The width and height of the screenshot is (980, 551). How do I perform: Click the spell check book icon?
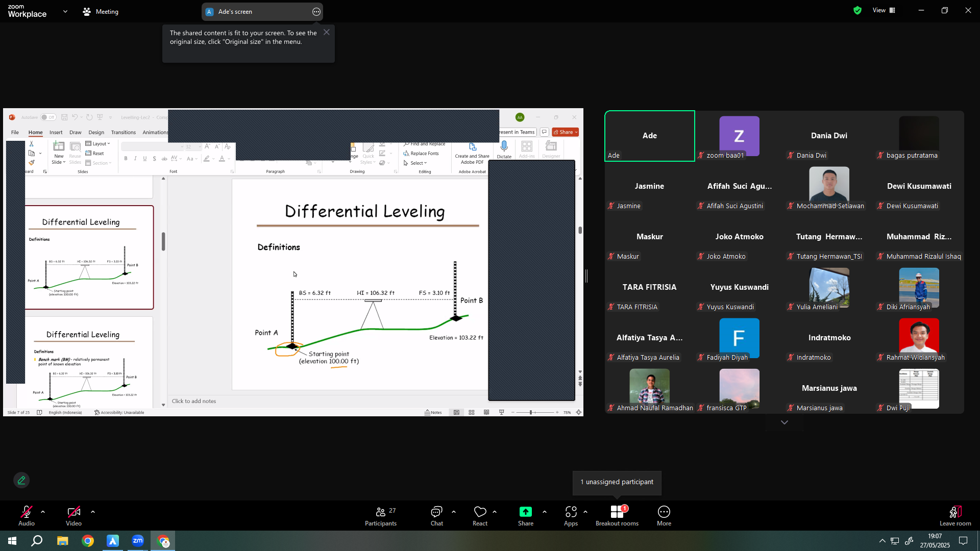click(x=39, y=412)
